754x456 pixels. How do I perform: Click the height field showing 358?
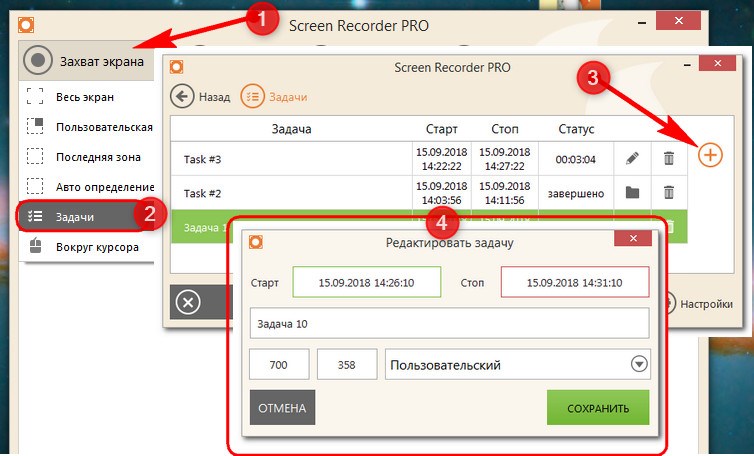coord(347,365)
